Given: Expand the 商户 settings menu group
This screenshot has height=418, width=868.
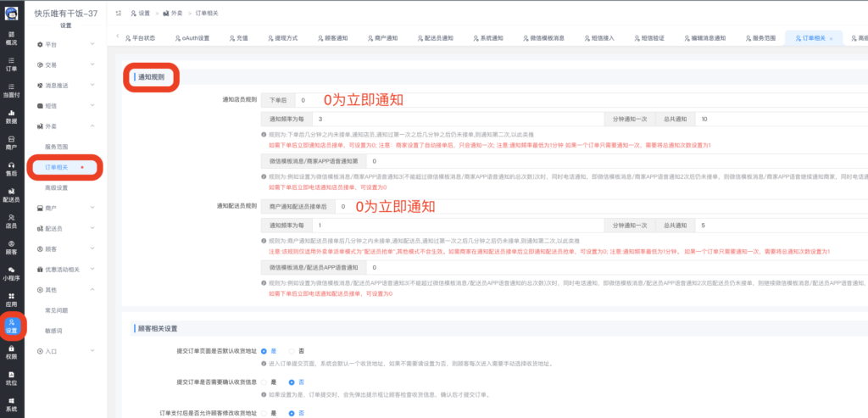Looking at the screenshot, I should click(66, 208).
